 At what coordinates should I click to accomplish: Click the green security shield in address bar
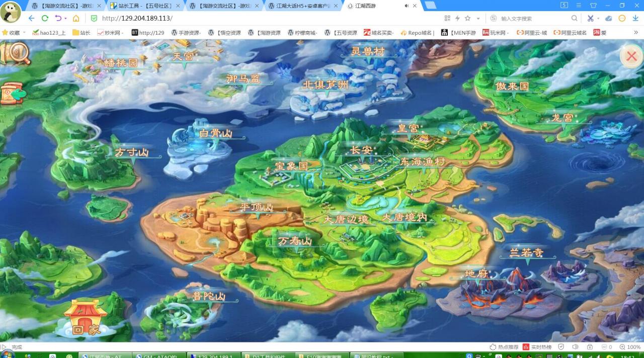(x=94, y=18)
